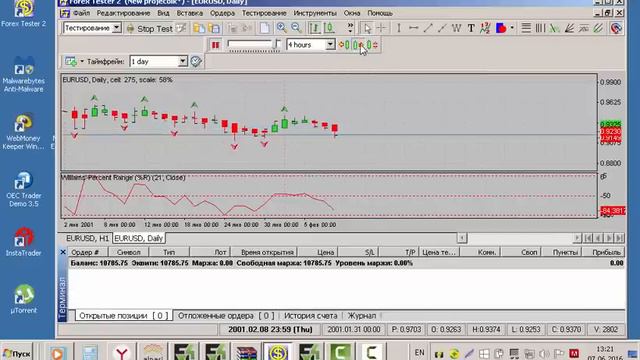Select the arrow cursor tool

point(367,28)
